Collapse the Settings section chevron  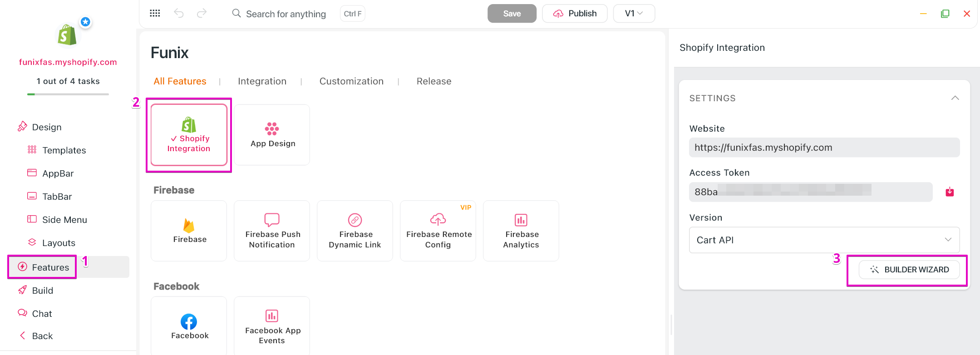[955, 98]
